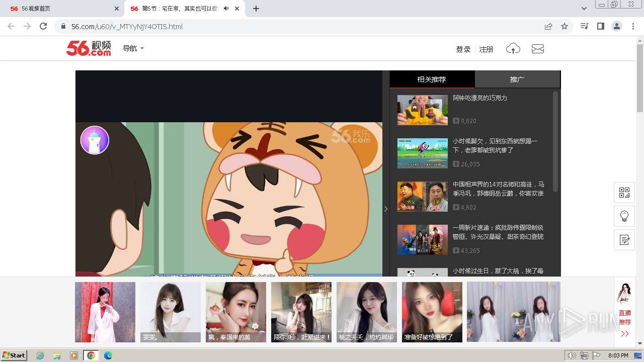Open the Windows Start menu
The width and height of the screenshot is (644, 362).
tap(14, 355)
